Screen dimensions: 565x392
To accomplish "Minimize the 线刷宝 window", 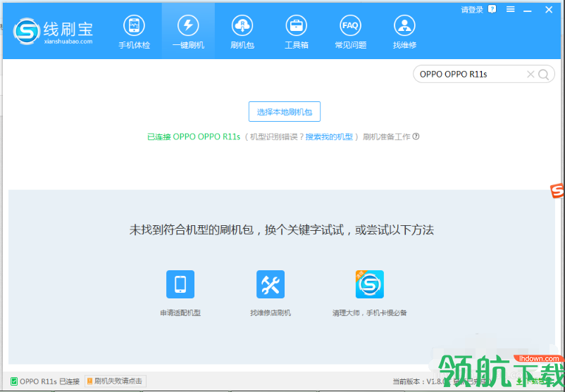I will 528,10.
